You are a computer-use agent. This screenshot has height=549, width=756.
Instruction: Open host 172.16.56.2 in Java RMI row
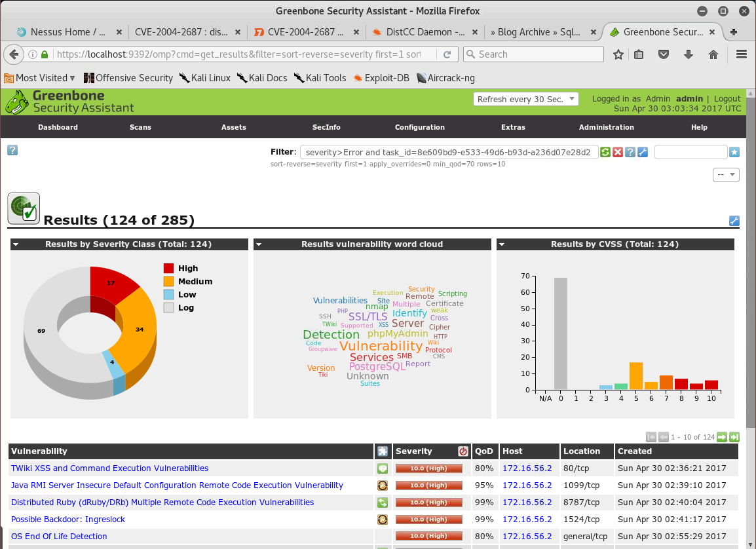click(x=527, y=485)
